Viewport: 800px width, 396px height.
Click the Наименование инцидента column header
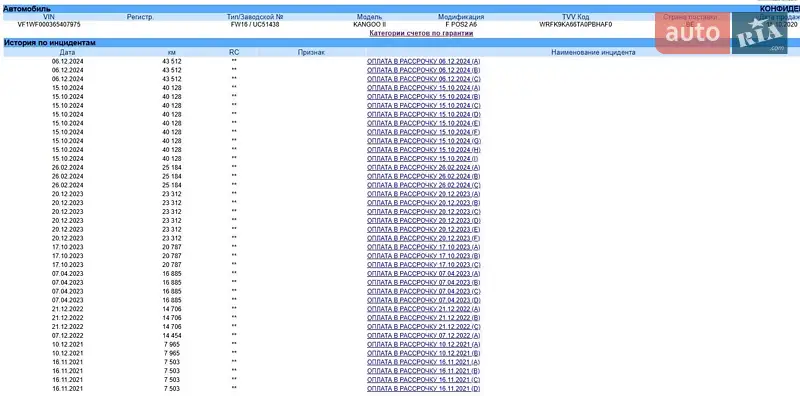(x=593, y=52)
